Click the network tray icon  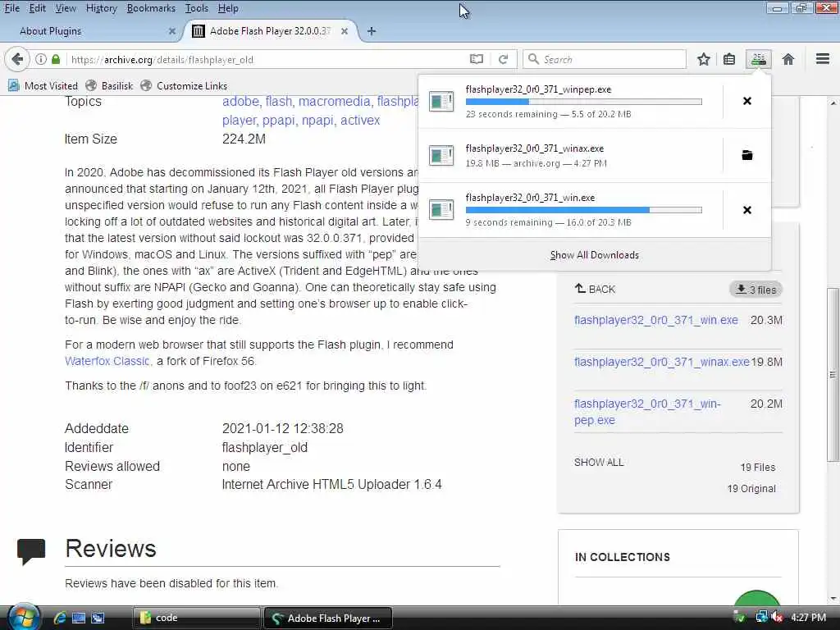pyautogui.click(x=761, y=618)
